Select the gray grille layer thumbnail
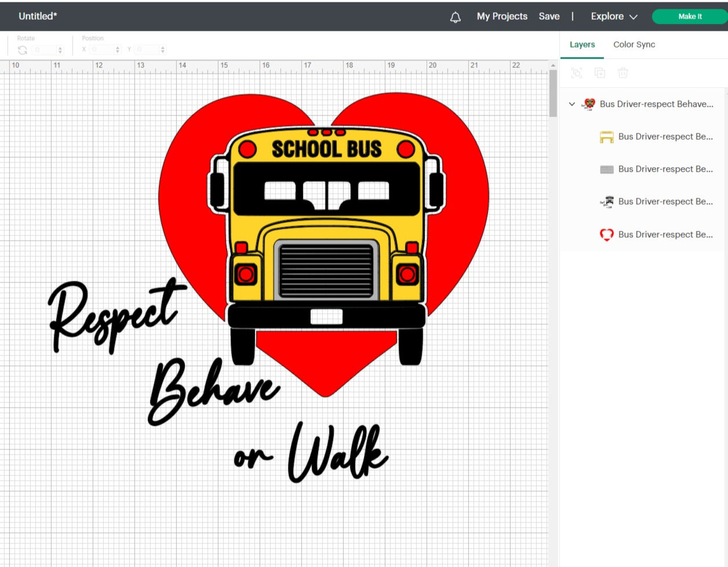This screenshot has width=728, height=567. point(606,169)
